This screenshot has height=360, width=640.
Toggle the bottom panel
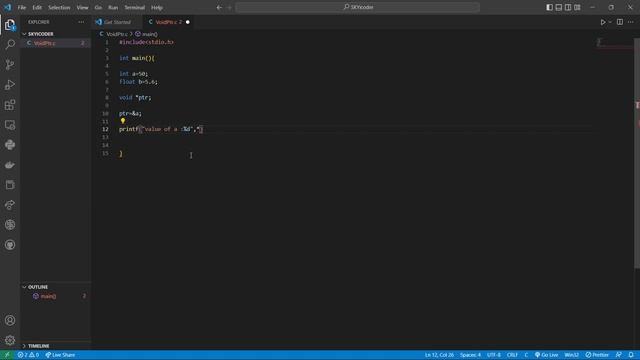click(x=559, y=7)
